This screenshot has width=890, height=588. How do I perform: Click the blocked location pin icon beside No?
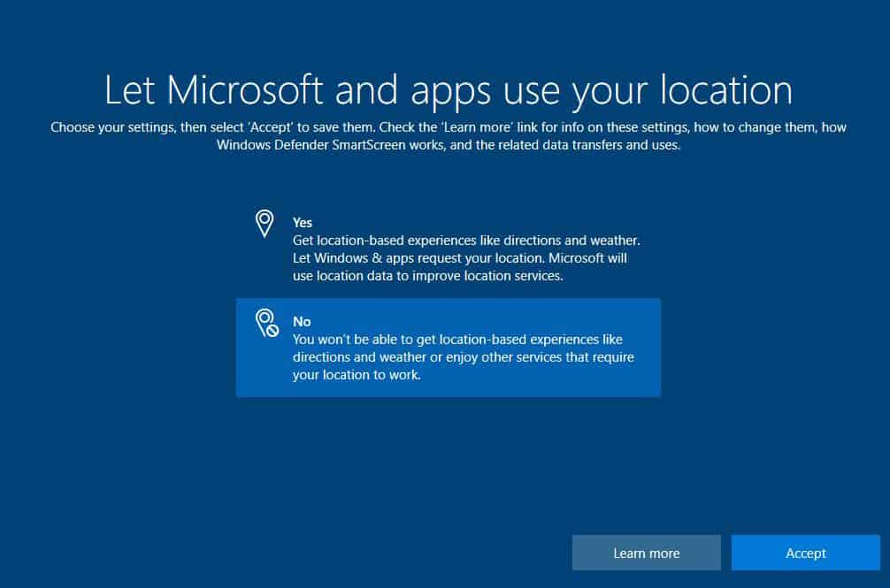pos(267,323)
